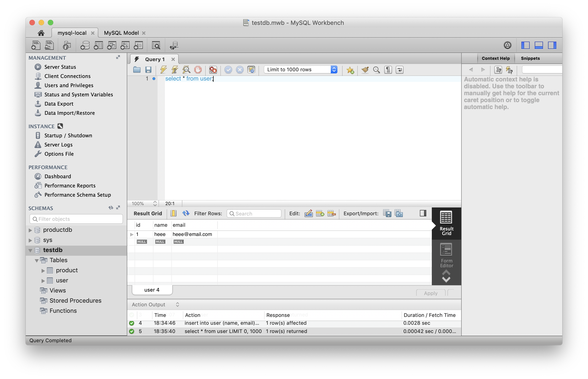588x379 pixels.
Task: Collapse the testdb schema
Action: (x=30, y=250)
